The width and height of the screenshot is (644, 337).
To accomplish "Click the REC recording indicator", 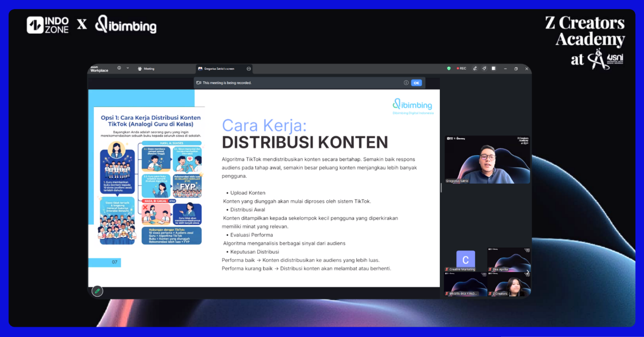I will 461,68.
